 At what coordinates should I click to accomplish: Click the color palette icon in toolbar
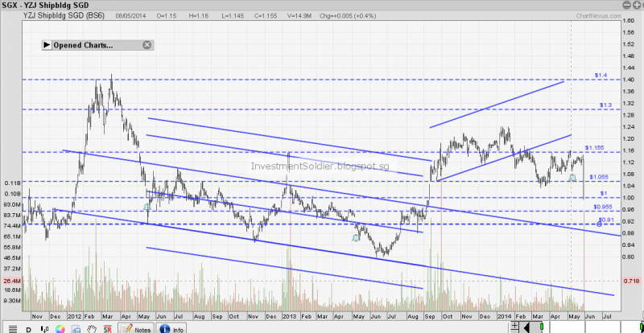tap(60, 328)
